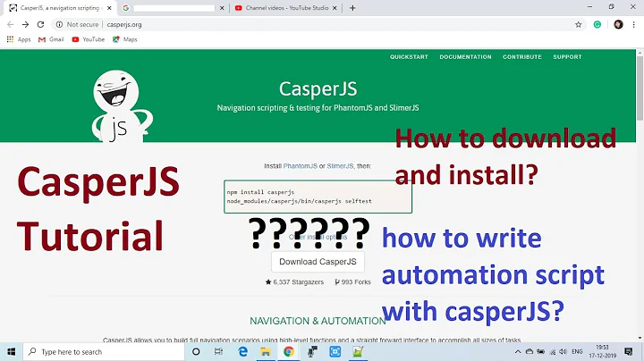Follow the PhantomJS link
This screenshot has height=361, width=644.
301,166
